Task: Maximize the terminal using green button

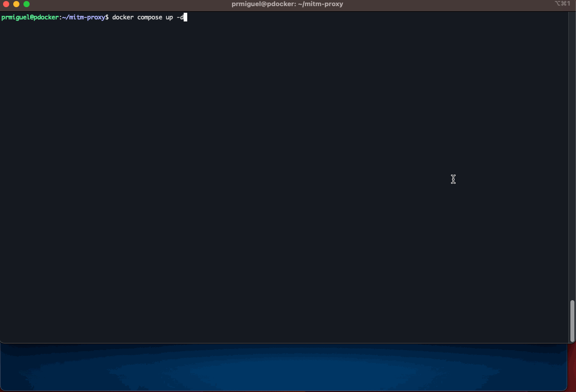Action: pos(27,4)
